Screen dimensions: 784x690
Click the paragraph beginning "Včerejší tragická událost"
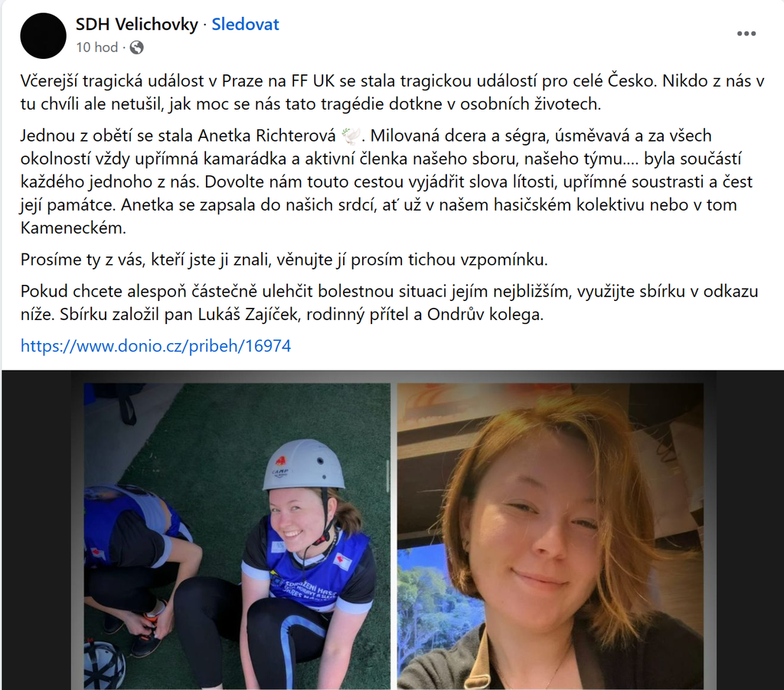pyautogui.click(x=393, y=92)
